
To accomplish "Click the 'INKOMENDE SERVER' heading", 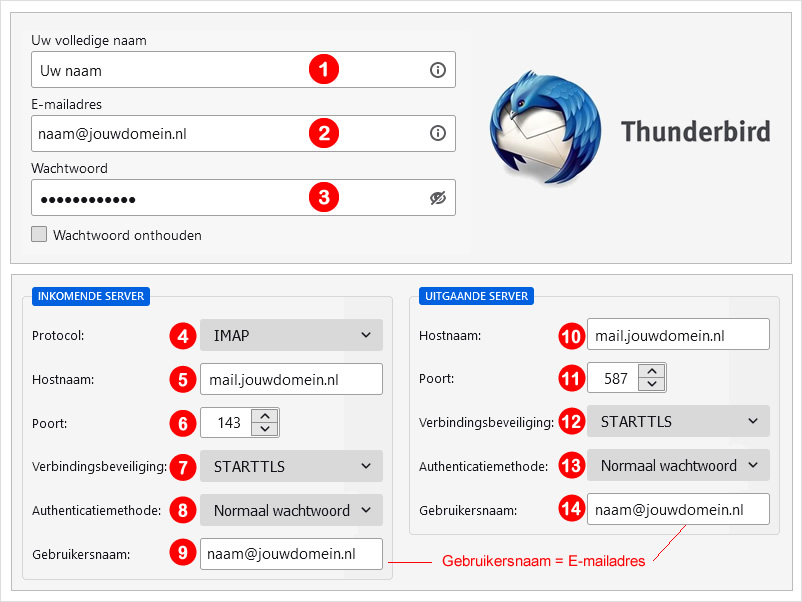I will (91, 296).
